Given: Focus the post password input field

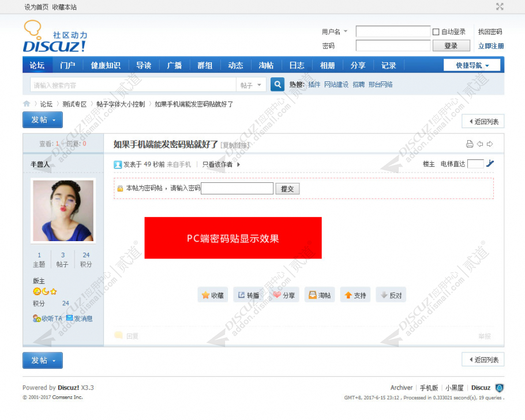Looking at the screenshot, I should click(237, 188).
